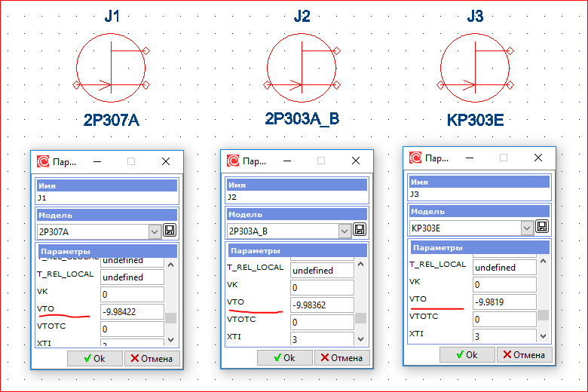588x392 pixels.
Task: Click scroll-up arrow in J3 parameters list
Action: pyautogui.click(x=544, y=261)
